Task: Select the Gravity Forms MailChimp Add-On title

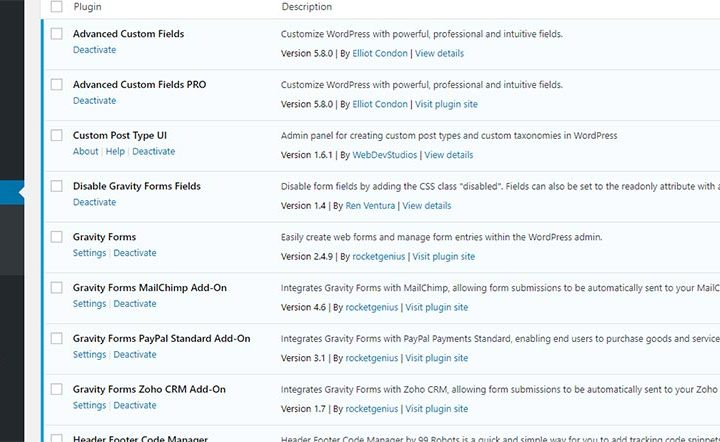Action: [x=150, y=288]
